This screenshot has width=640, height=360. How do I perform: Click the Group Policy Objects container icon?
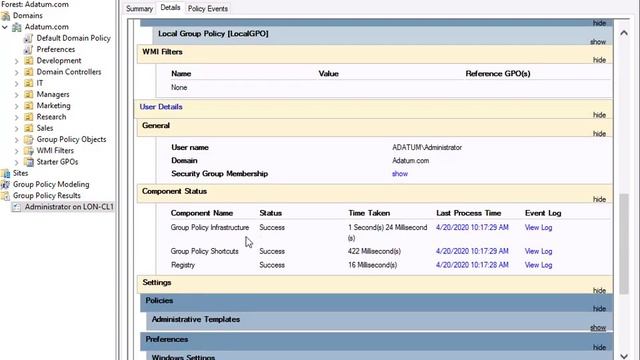pyautogui.click(x=29, y=140)
